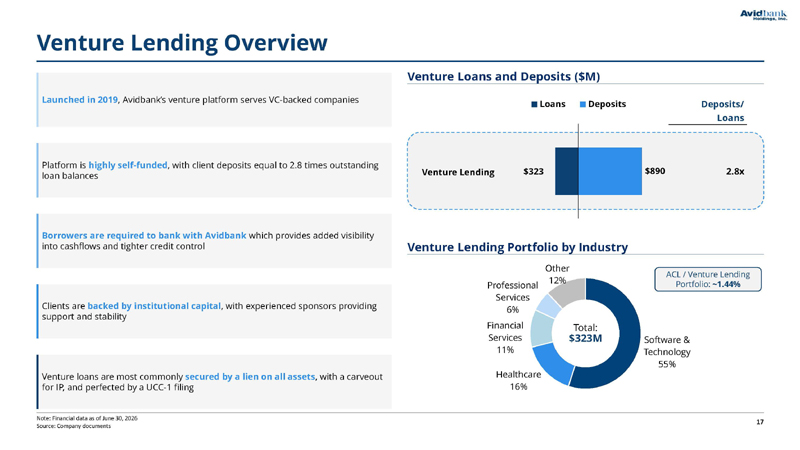Click the Deposits/Loans column header
Viewport: 800px width, 450px height.
click(x=722, y=111)
